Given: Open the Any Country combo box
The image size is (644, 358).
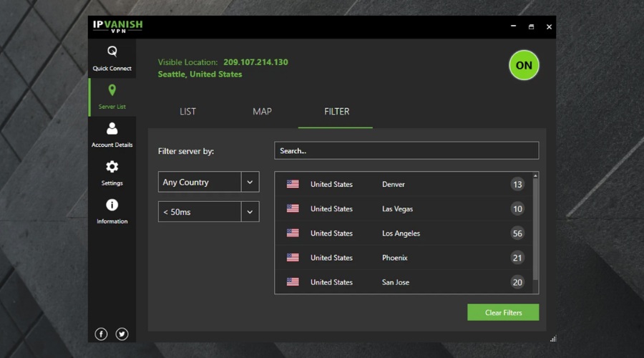Looking at the screenshot, I should [209, 182].
